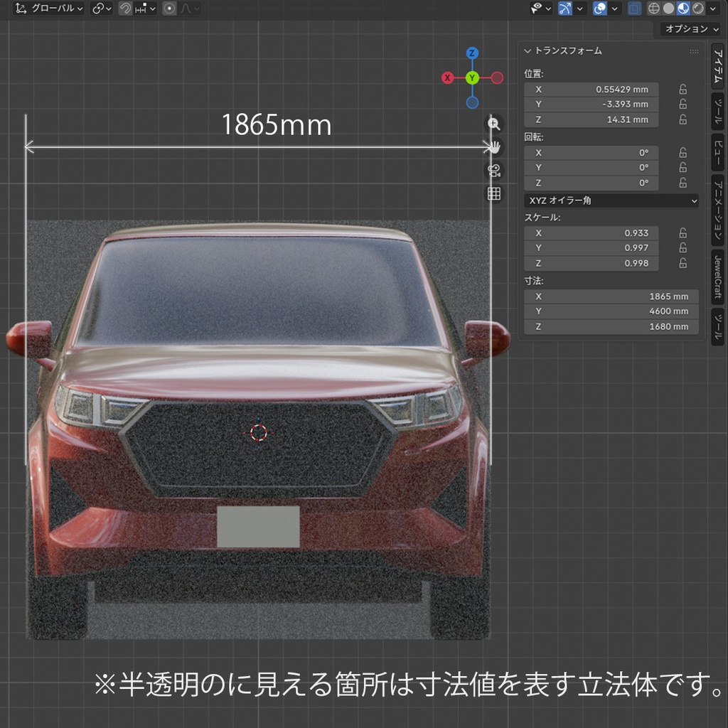Open the ツール tab beneath JewelCraft

(718, 326)
